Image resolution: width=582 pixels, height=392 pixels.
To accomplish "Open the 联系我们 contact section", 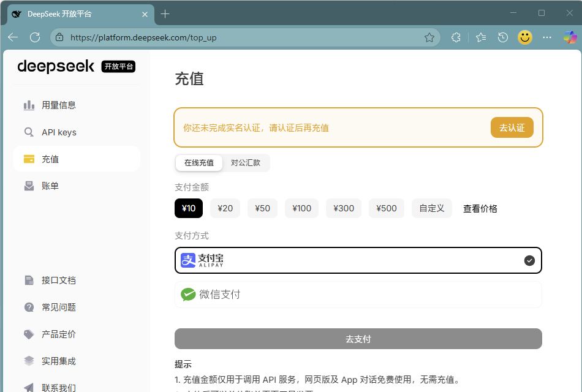I will pos(59,386).
